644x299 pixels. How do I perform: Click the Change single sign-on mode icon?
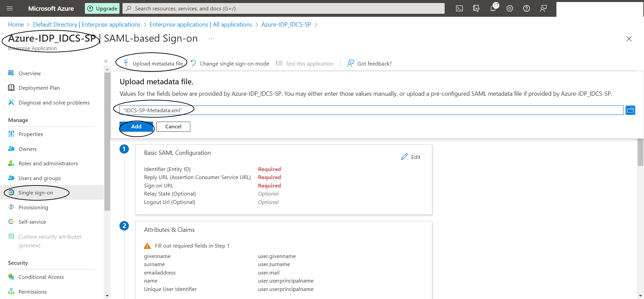coord(193,63)
